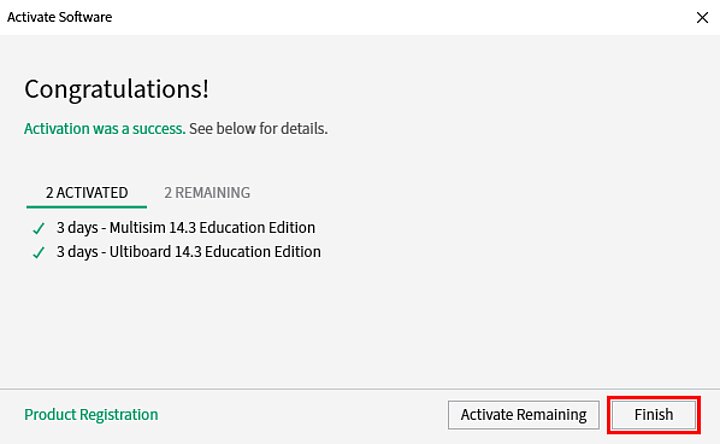Click the Congratulations! heading
The image size is (720, 444).
(117, 88)
